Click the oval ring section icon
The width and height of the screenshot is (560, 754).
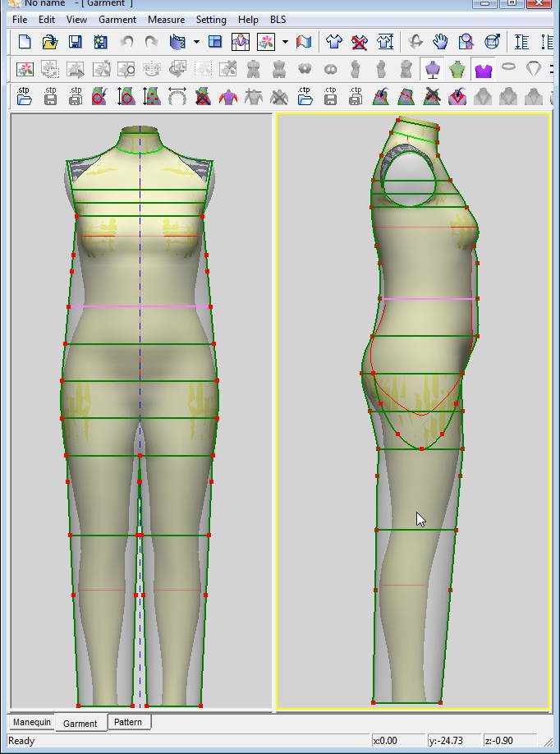[x=508, y=68]
